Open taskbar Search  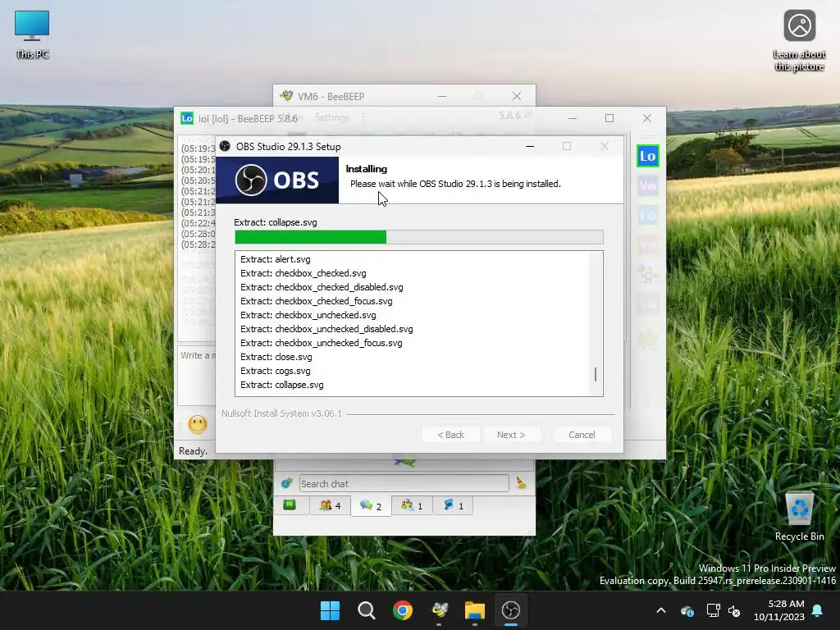tap(367, 610)
